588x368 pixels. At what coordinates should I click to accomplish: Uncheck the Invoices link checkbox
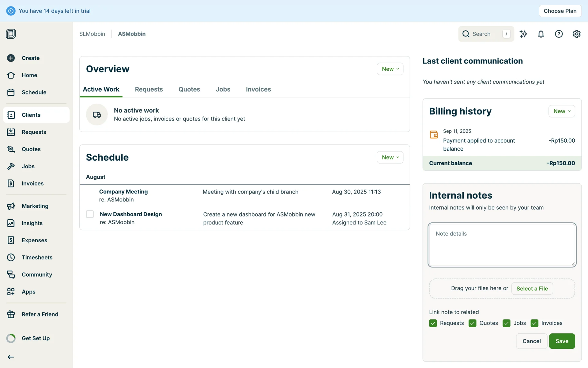[x=534, y=323]
